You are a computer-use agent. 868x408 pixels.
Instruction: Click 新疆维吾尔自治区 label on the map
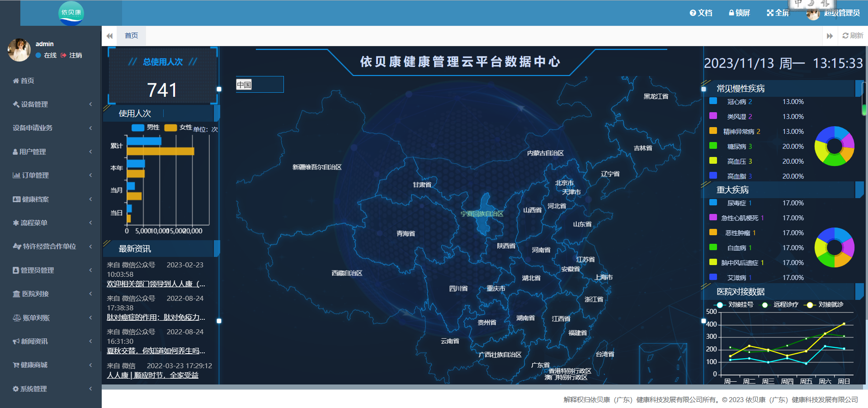(x=317, y=167)
